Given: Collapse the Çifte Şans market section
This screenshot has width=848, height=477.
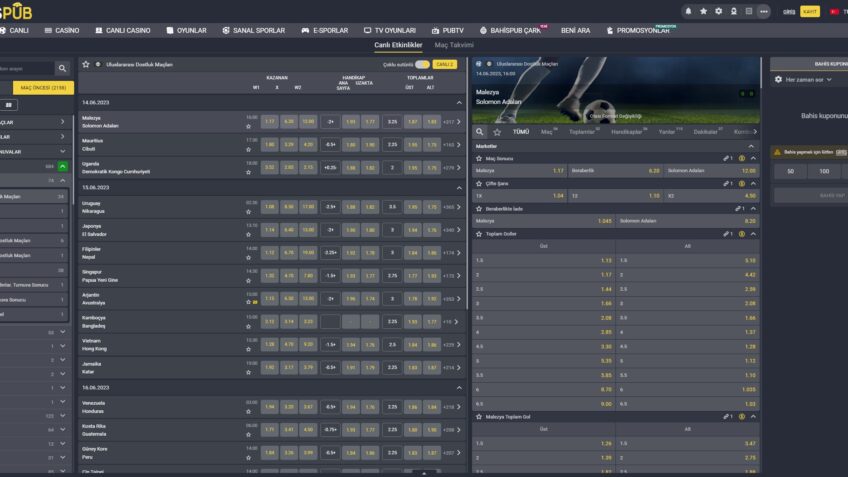Looking at the screenshot, I should click(x=753, y=183).
